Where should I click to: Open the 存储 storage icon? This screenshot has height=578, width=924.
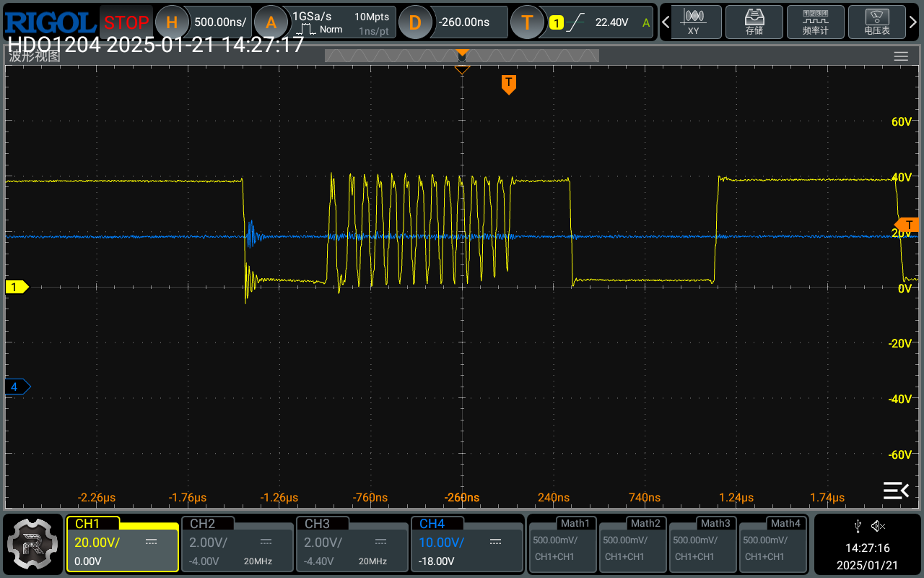coord(754,22)
